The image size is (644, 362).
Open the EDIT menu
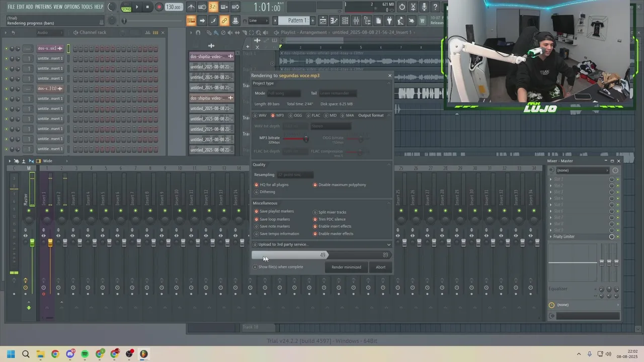point(21,7)
